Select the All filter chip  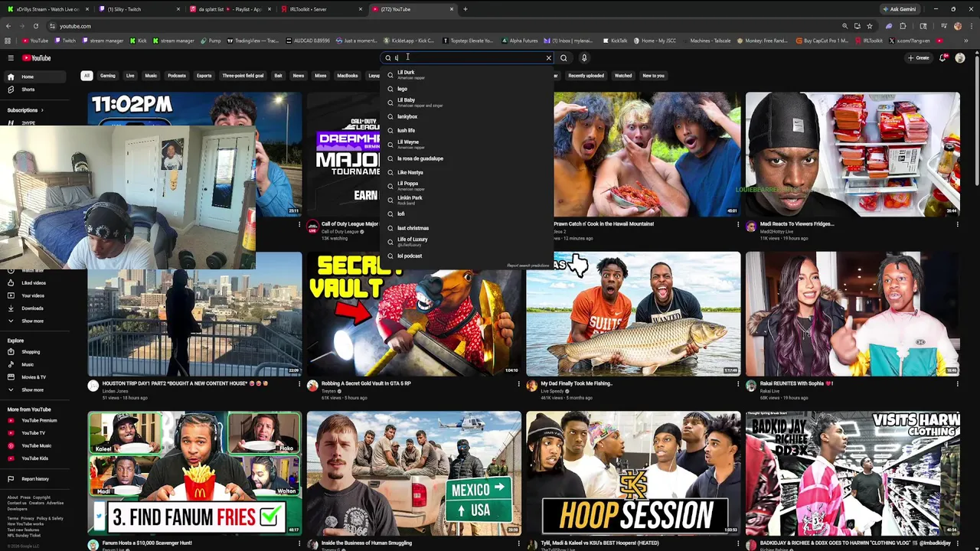pos(87,76)
